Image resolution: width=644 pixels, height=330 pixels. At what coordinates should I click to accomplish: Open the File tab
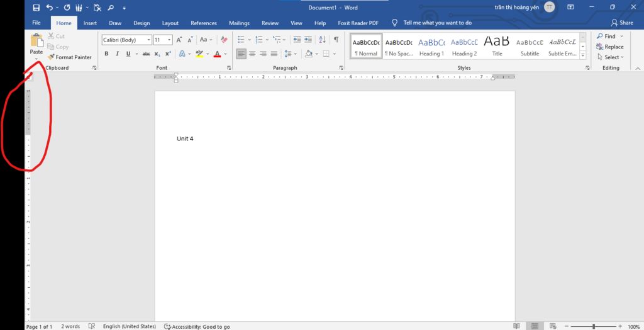point(36,23)
